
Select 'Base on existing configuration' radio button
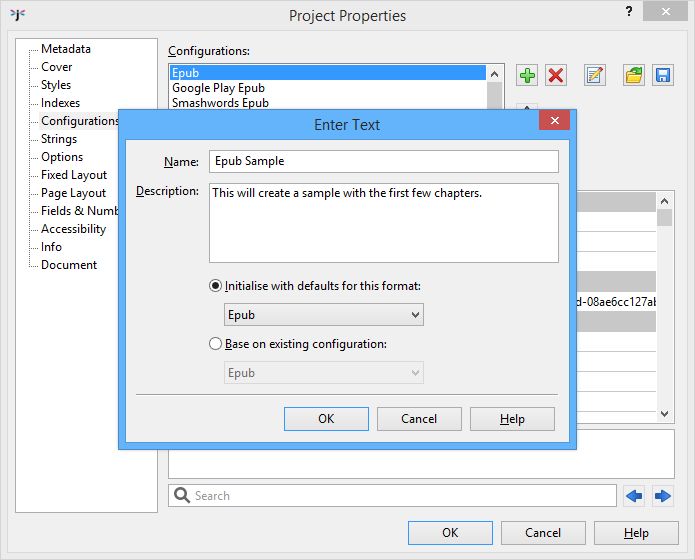point(216,344)
